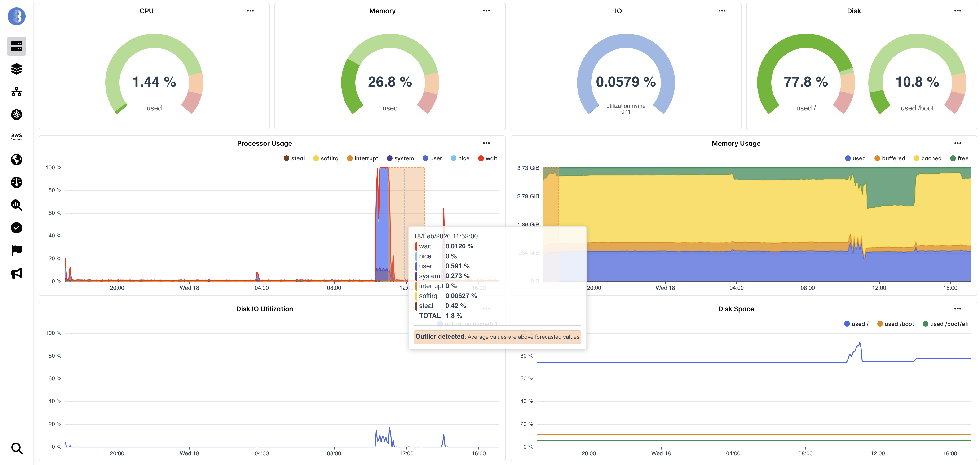Image resolution: width=980 pixels, height=465 pixels.
Task: Open the Disk gauge panel options menu
Action: click(x=958, y=11)
